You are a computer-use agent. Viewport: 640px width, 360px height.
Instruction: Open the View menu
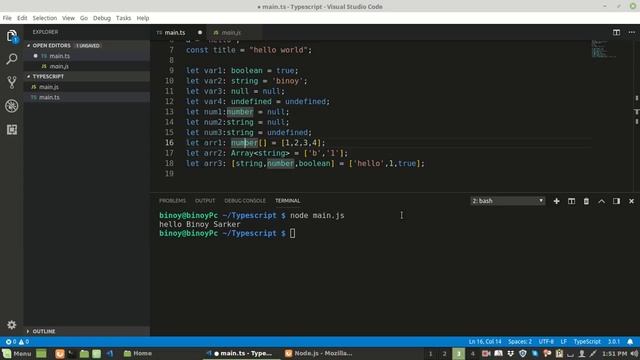(x=68, y=18)
